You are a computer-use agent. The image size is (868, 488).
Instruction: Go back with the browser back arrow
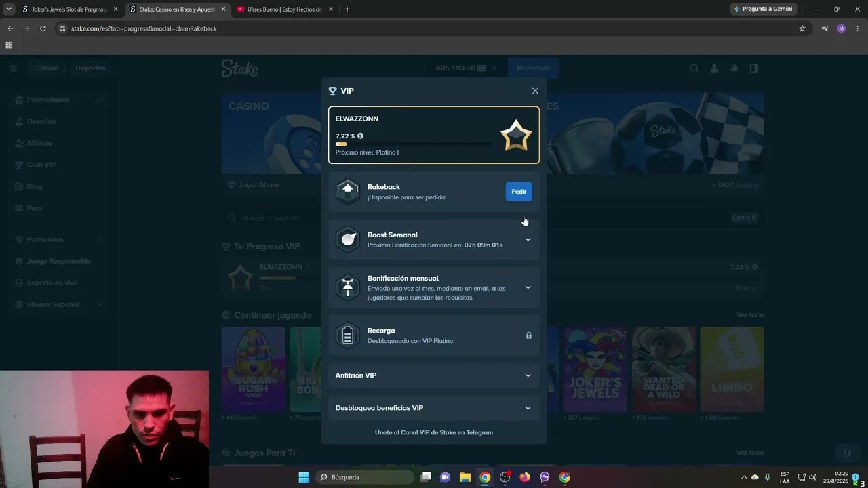pos(10,28)
